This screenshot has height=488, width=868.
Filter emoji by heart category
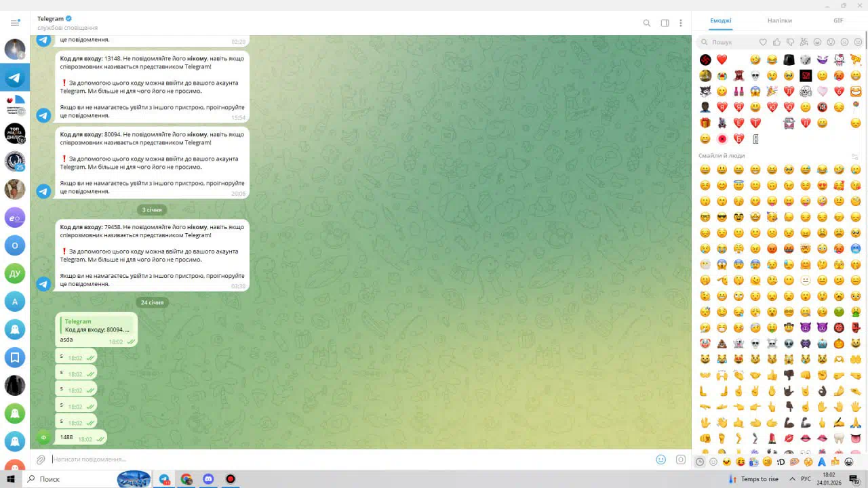click(763, 42)
